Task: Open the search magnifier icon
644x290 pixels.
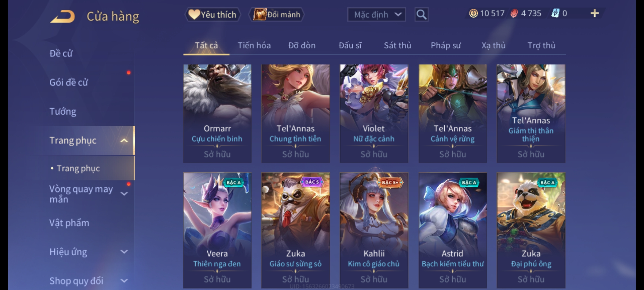Action: (x=421, y=15)
